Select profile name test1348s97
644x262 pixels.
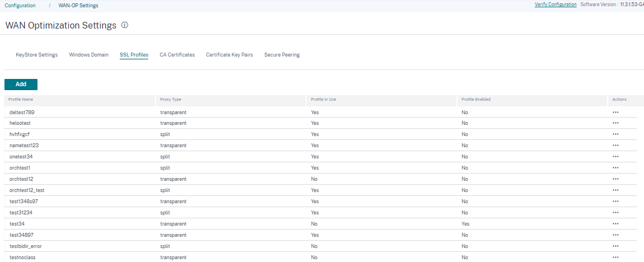pos(24,201)
